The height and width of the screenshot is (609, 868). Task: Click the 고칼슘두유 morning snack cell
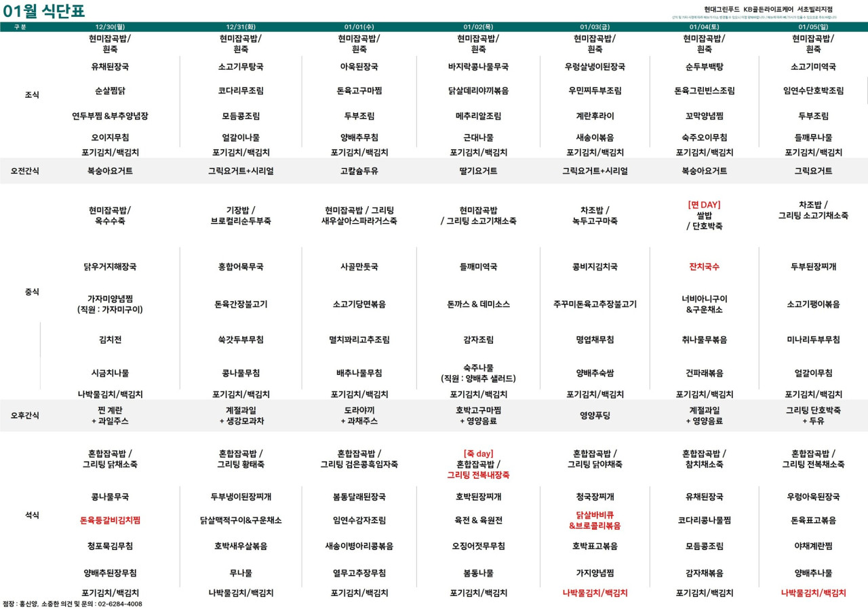click(x=359, y=171)
